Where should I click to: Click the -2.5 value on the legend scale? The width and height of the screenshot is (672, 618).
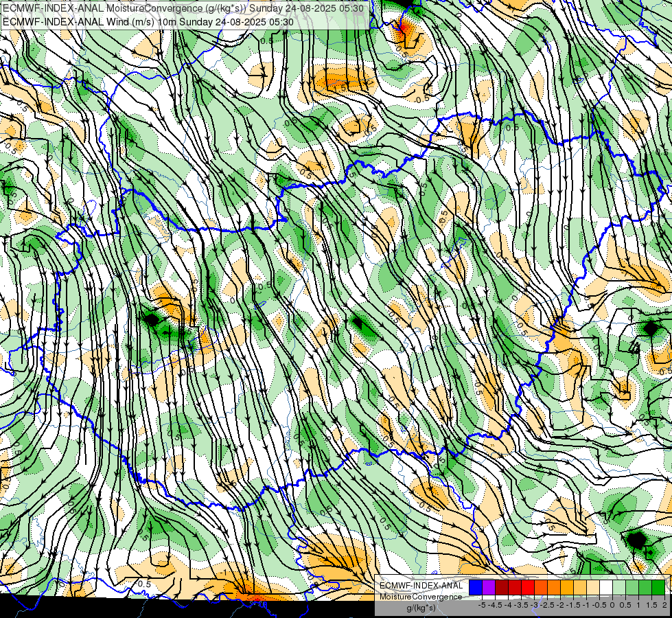click(x=547, y=605)
